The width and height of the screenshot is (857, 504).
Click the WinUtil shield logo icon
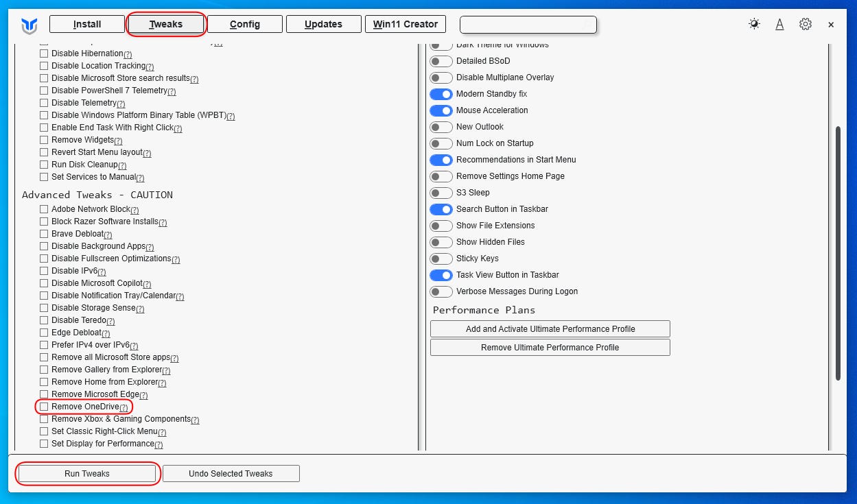tap(30, 25)
